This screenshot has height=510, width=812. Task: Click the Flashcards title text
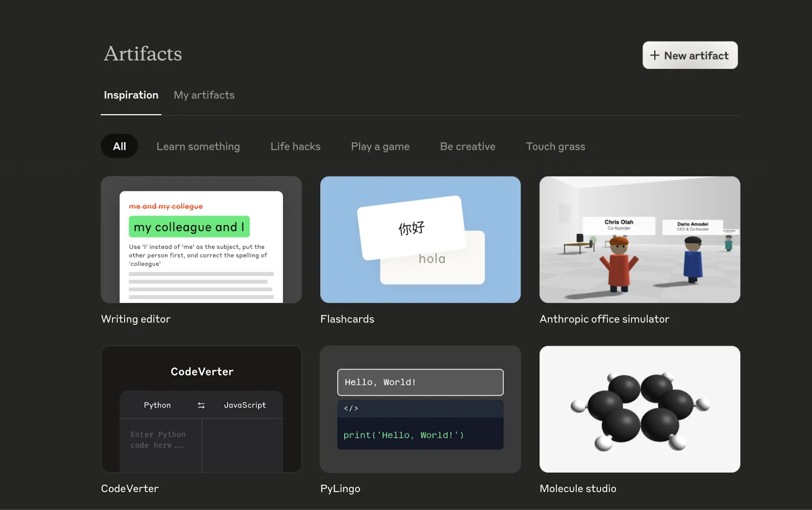pos(347,320)
